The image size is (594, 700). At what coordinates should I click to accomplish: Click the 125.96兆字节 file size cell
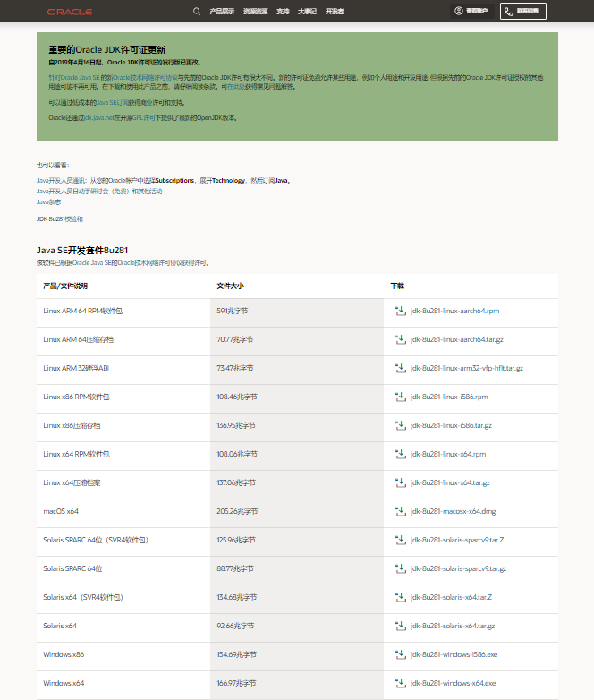point(297,542)
